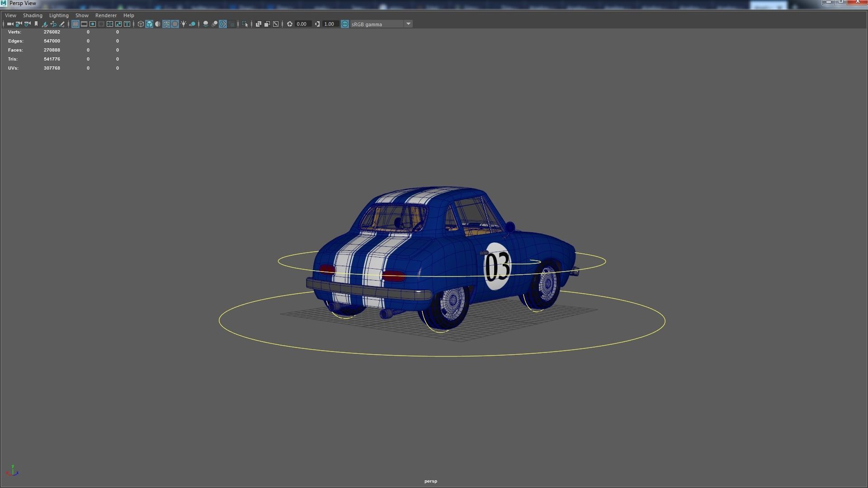Toggle Screen Space Ambient Occlusion icon
The height and width of the screenshot is (488, 868).
(206, 24)
